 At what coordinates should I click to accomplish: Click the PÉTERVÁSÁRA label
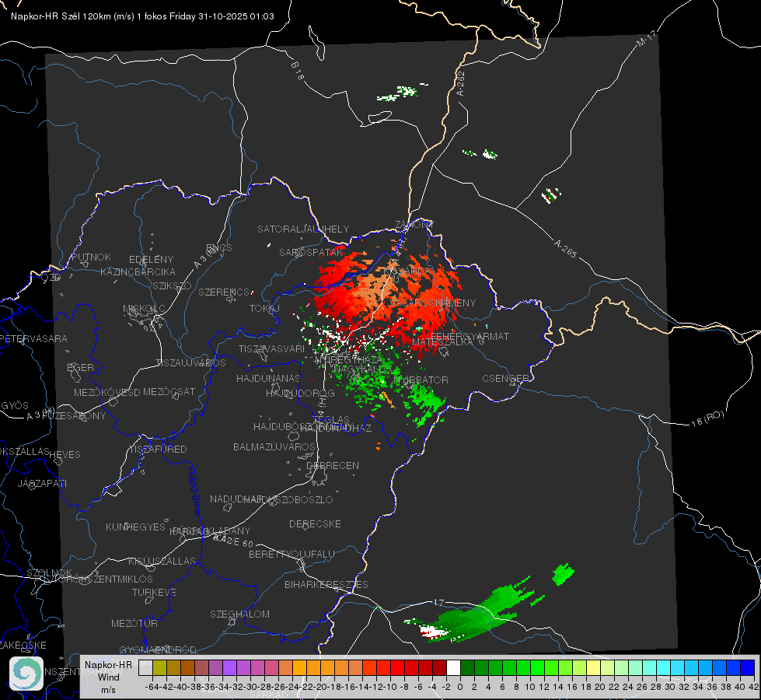33,338
